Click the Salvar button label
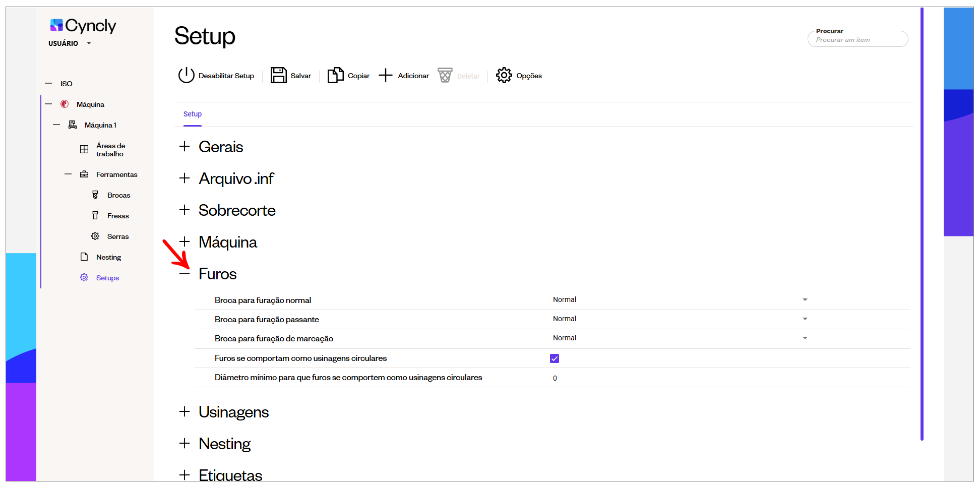This screenshot has height=485, width=980. coord(301,76)
